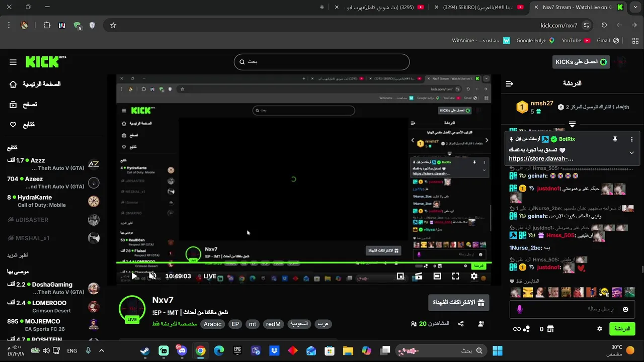This screenshot has height=362, width=644.
Task: Open the store.dawah pinned link
Action: [x=541, y=159]
